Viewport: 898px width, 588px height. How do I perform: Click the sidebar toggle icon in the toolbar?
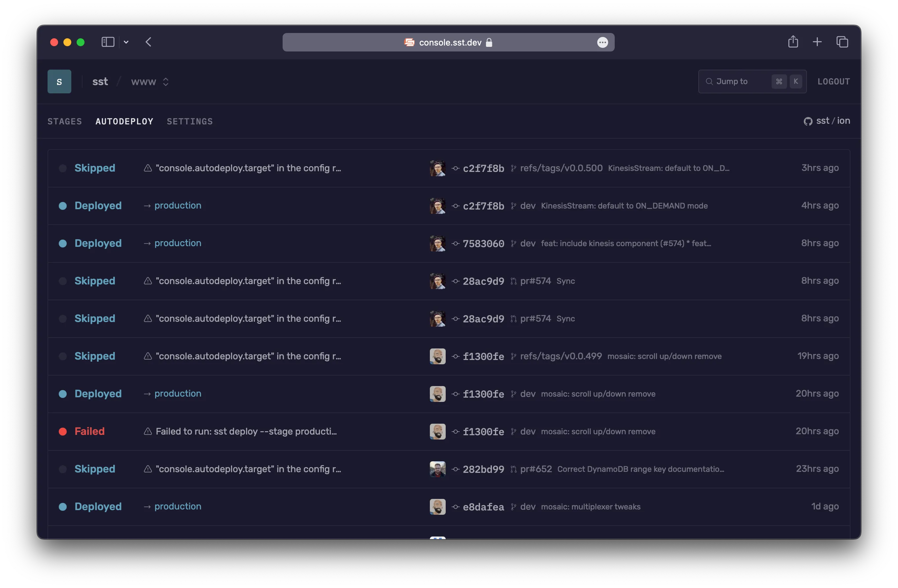(108, 42)
